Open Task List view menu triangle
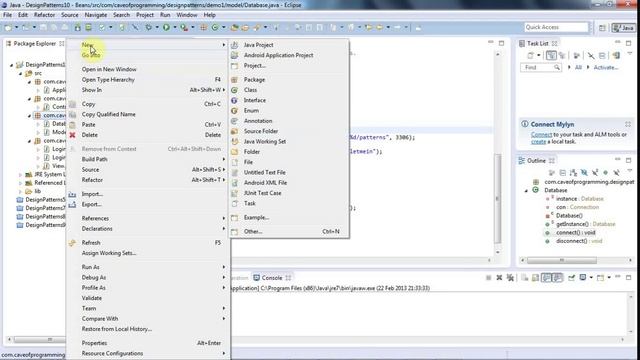This screenshot has height=360, width=640. tap(630, 54)
